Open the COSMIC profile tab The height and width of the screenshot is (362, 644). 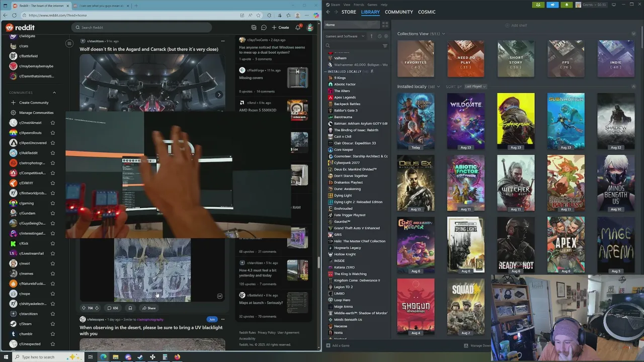click(427, 12)
